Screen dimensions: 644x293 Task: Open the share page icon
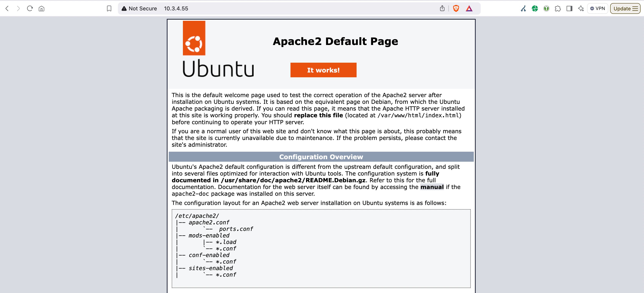click(442, 8)
